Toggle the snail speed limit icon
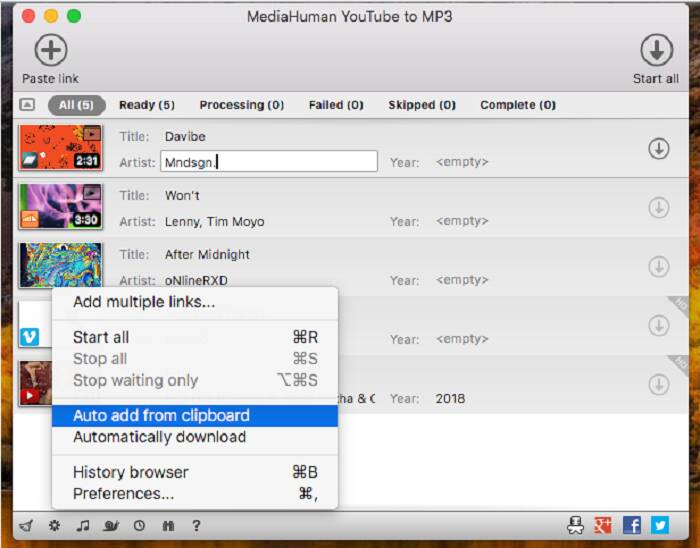700x548 pixels. tap(111, 526)
